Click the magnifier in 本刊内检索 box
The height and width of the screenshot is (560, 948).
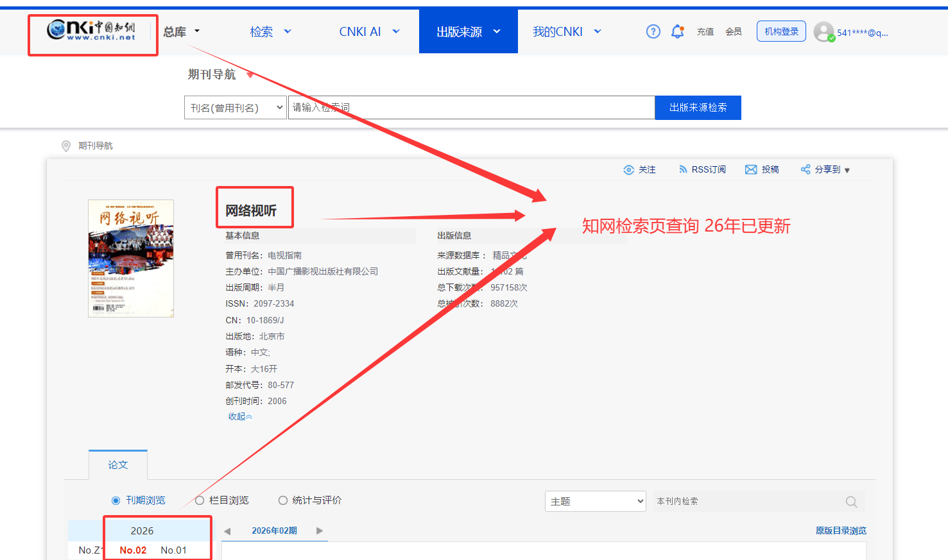pos(852,502)
